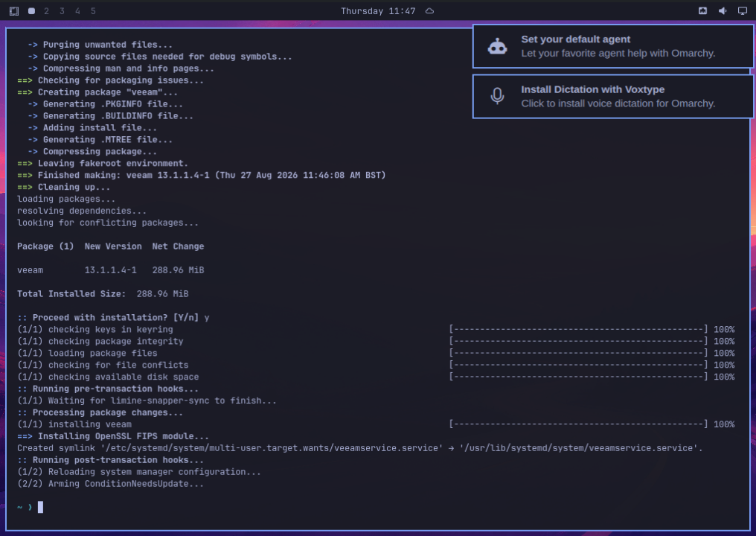The image size is (756, 536).
Task: Click the 'Cleaning up...' line
Action: (64, 187)
